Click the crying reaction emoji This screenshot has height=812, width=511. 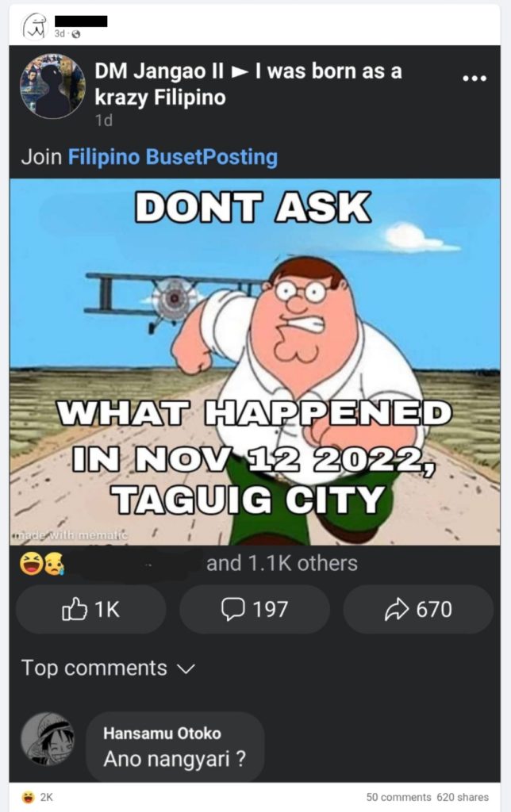point(54,564)
